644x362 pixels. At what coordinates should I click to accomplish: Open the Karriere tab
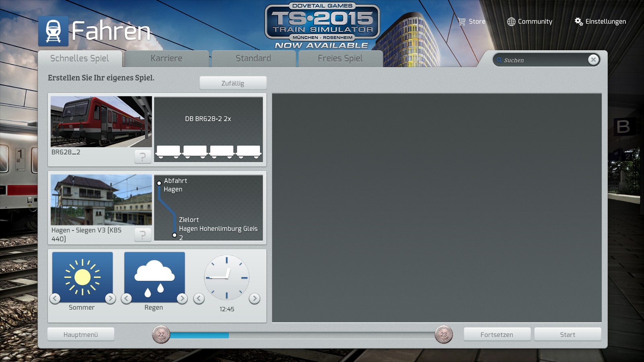click(166, 59)
